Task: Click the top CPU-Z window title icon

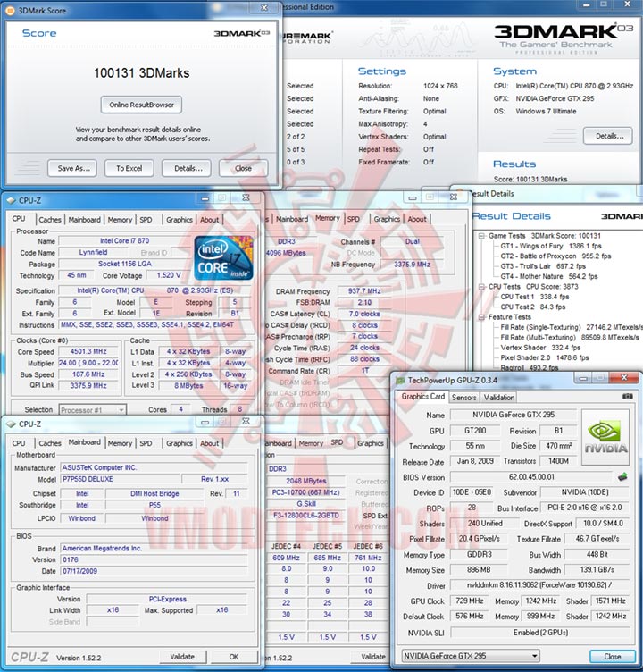Action: point(11,200)
